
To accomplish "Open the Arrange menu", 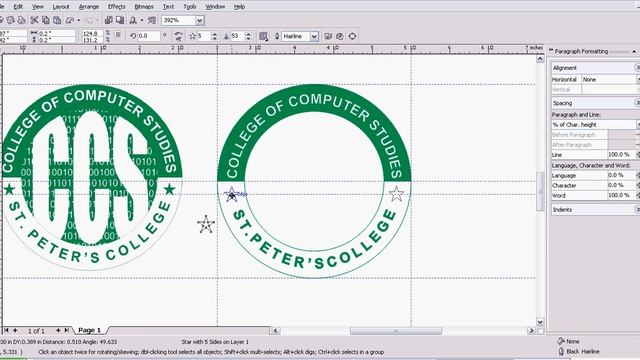I will 89,7.
